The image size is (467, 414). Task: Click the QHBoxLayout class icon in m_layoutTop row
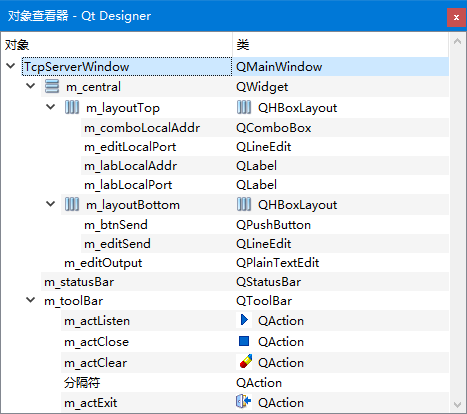244,107
